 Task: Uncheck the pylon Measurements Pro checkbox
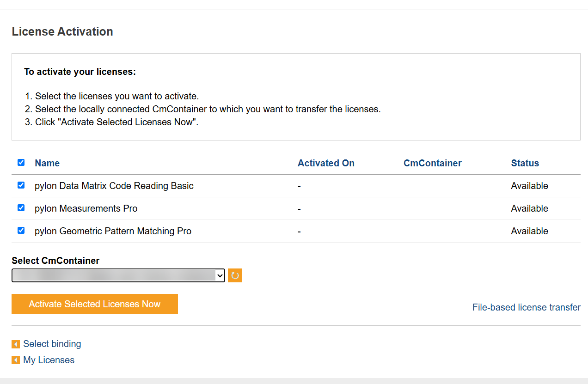(x=21, y=208)
